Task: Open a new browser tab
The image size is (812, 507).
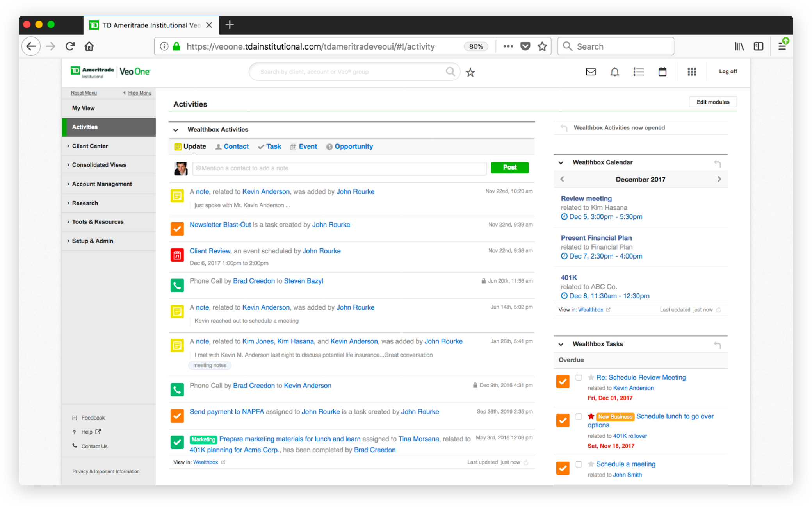Action: tap(230, 25)
